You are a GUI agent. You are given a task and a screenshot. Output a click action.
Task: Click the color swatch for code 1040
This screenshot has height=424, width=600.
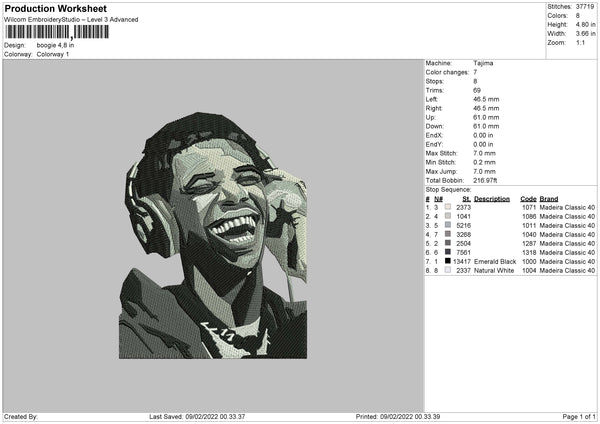click(448, 234)
